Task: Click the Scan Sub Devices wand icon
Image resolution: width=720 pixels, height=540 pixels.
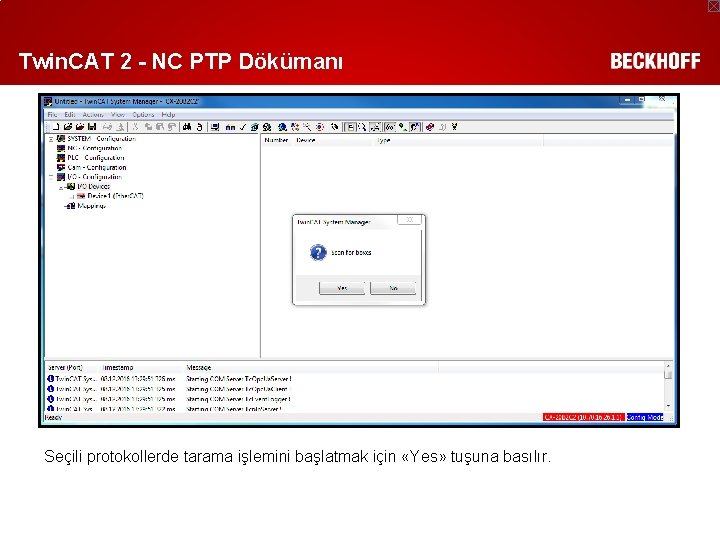Action: tap(307, 127)
